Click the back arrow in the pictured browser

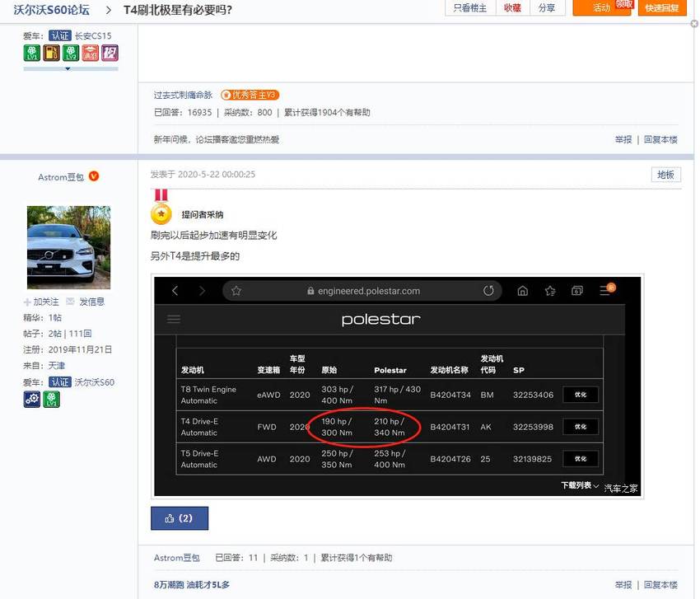click(x=175, y=291)
